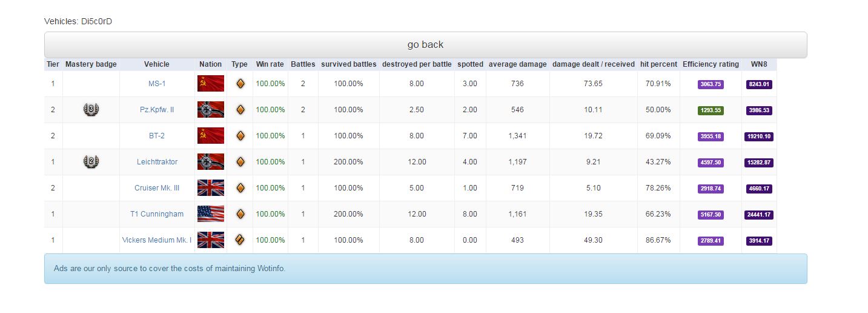The height and width of the screenshot is (313, 868).
Task: Open the Pz.Kpfw. II vehicle link
Action: pyautogui.click(x=157, y=110)
